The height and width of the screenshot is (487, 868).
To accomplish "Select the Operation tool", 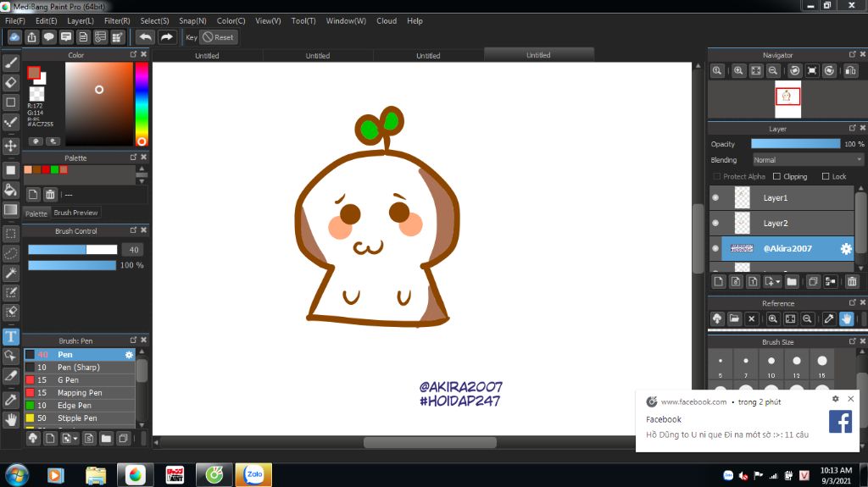I will pyautogui.click(x=10, y=356).
